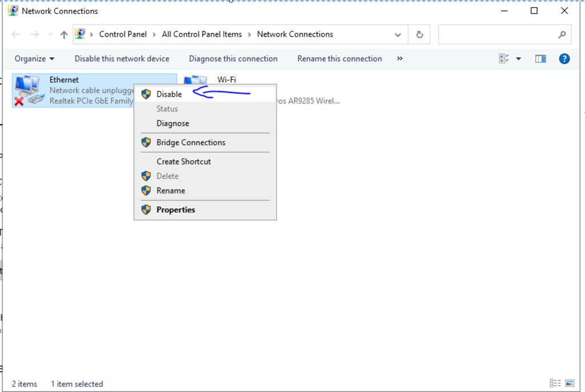
Task: Click Diagnose this connection
Action: 233,59
